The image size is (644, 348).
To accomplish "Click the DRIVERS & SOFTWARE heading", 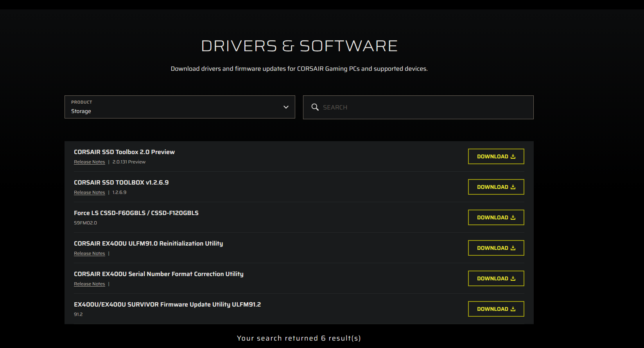I will pos(299,46).
